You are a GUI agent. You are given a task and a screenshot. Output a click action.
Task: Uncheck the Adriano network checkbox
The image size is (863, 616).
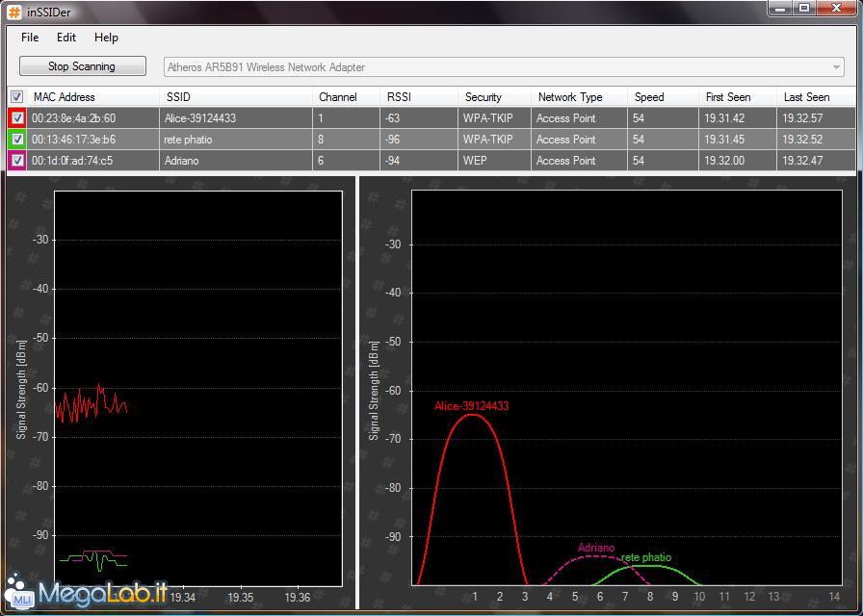[17, 161]
